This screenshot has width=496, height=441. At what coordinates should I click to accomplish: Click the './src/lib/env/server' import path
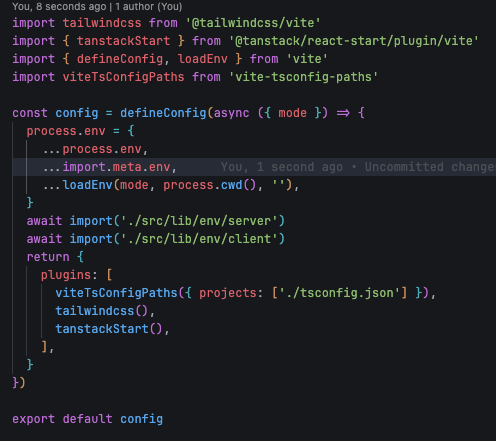pyautogui.click(x=199, y=221)
